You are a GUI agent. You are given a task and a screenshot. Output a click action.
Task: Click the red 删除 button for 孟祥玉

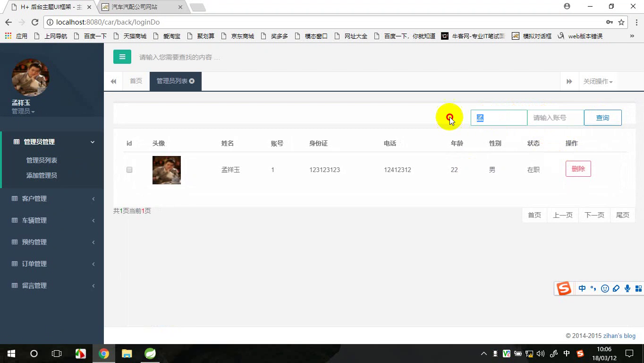578,169
